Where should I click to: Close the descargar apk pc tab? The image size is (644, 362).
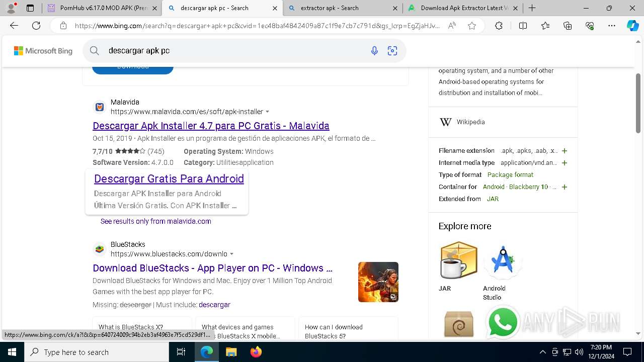coord(275,8)
